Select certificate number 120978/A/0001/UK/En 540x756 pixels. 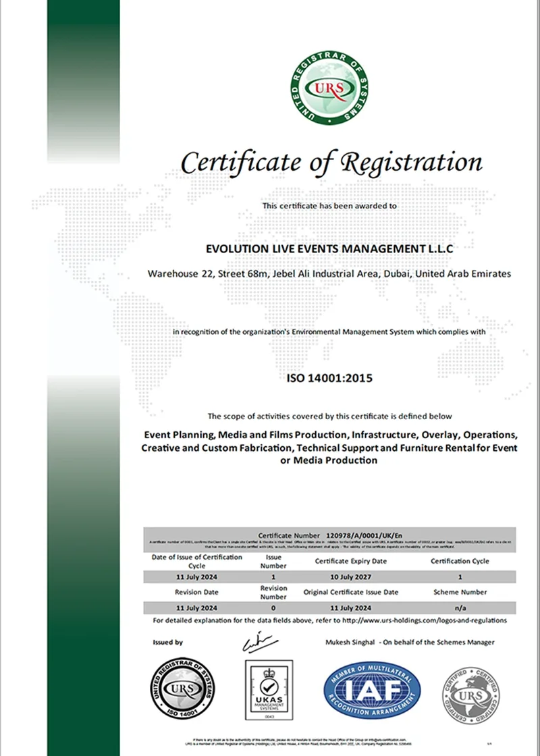pyautogui.click(x=363, y=536)
